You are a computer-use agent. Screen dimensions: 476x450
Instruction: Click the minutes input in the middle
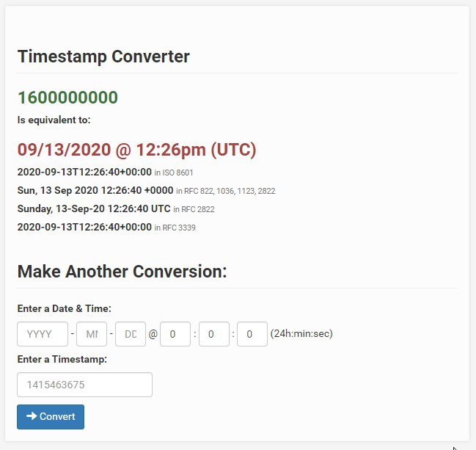tap(214, 334)
